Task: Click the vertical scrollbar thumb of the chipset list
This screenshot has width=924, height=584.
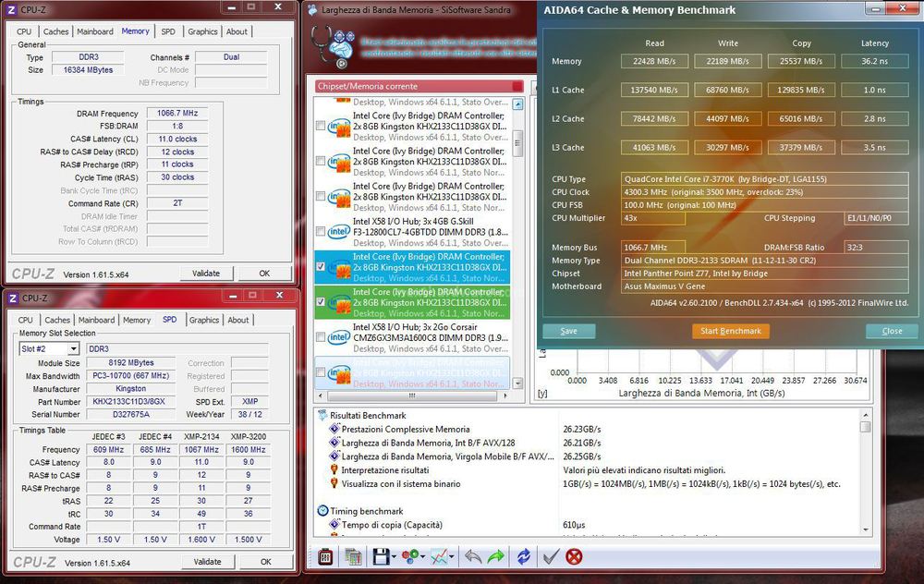Action: 518,142
